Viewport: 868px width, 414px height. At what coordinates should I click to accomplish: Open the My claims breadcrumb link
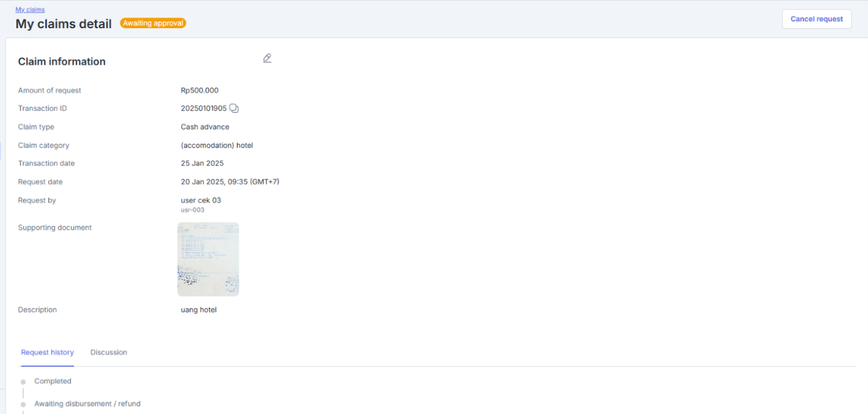(x=30, y=9)
